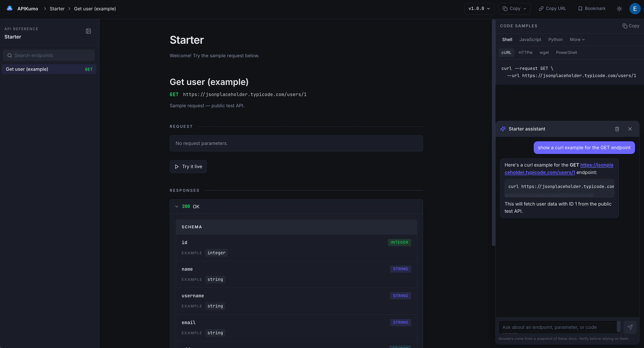Expand the More languages dropdown
This screenshot has width=644, height=348.
tap(577, 40)
